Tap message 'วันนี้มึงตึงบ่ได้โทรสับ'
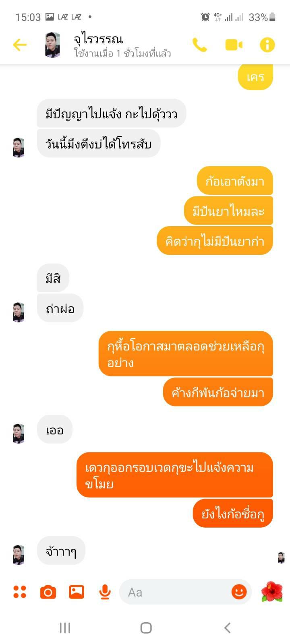This screenshot has height=644, width=290. 99,143
